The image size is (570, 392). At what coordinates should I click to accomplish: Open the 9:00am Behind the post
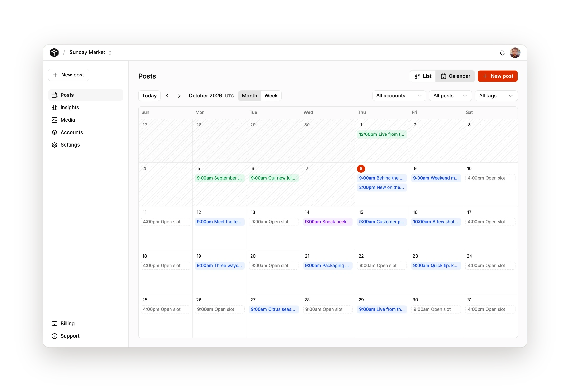point(382,178)
